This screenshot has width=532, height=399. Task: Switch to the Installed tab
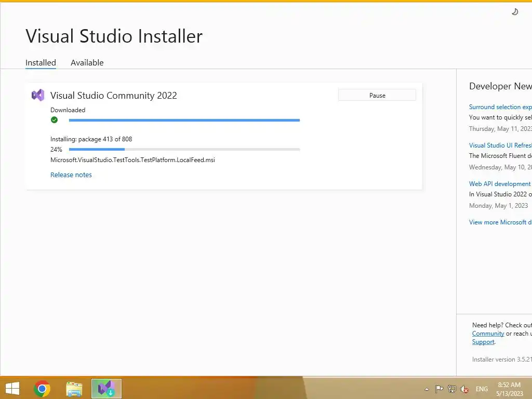pos(41,63)
